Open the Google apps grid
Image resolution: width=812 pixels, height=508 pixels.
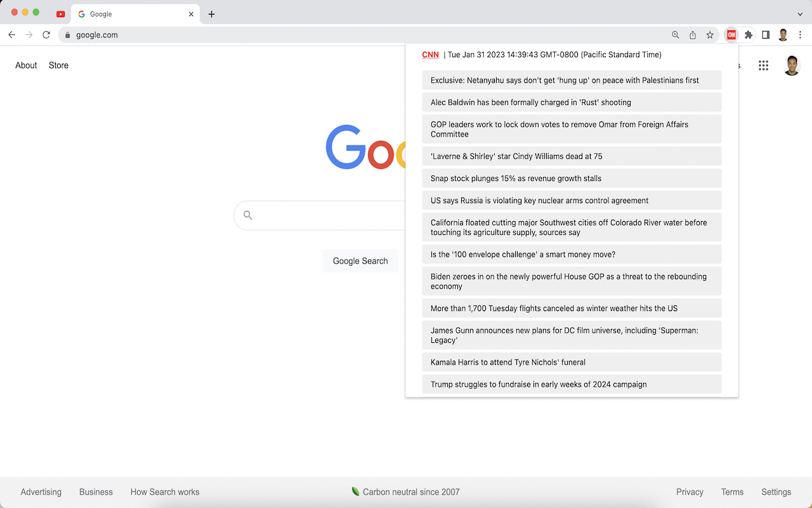coord(763,65)
